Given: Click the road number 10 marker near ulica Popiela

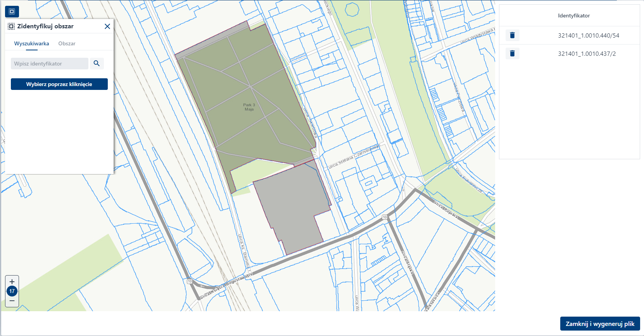Looking at the screenshot, I should click(385, 217).
